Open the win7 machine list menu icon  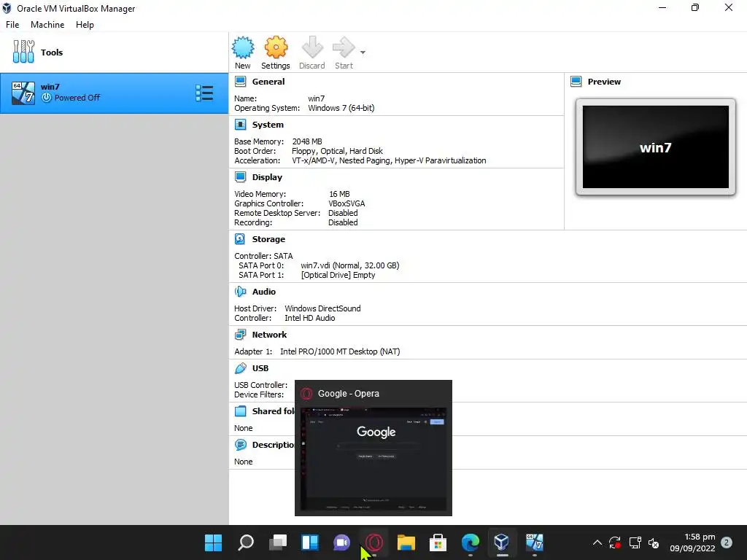click(204, 93)
